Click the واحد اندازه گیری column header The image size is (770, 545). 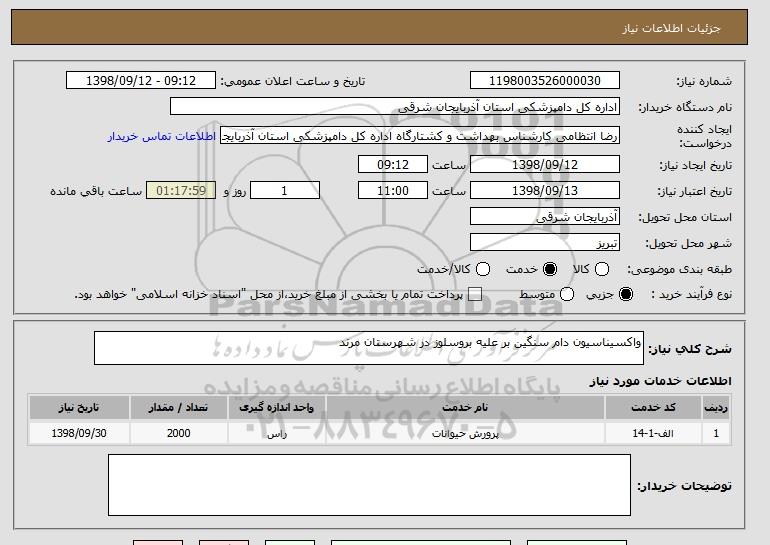click(276, 408)
